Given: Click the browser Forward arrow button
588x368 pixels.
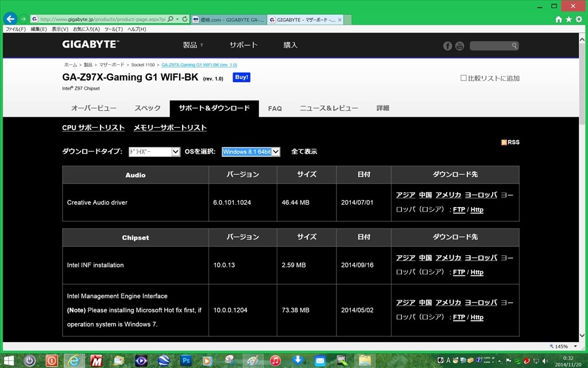Looking at the screenshot, I should pyautogui.click(x=23, y=19).
